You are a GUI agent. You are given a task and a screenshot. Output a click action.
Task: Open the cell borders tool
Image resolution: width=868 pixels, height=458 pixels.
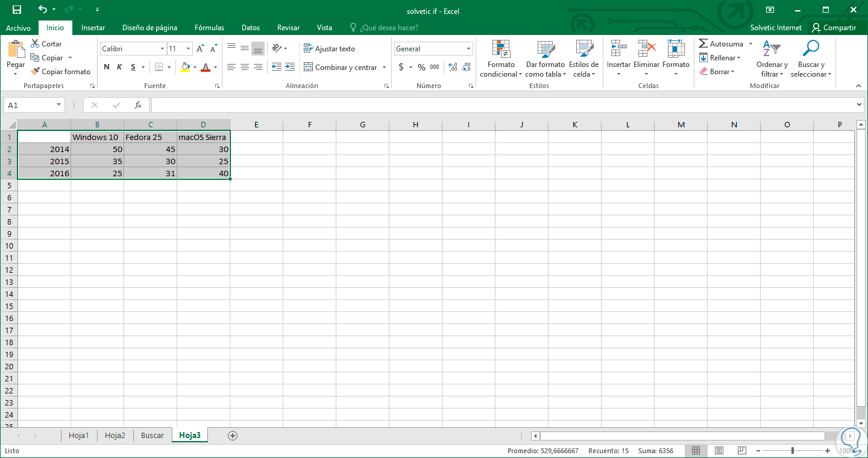159,67
